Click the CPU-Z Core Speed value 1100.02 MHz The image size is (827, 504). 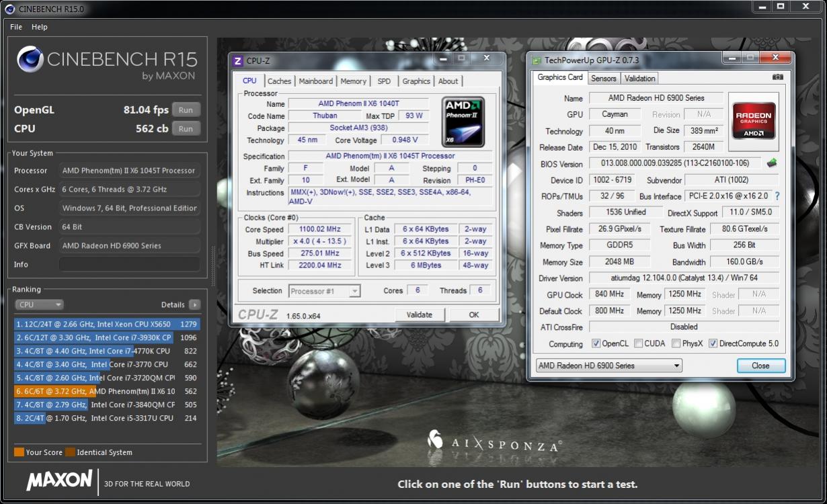pyautogui.click(x=321, y=229)
